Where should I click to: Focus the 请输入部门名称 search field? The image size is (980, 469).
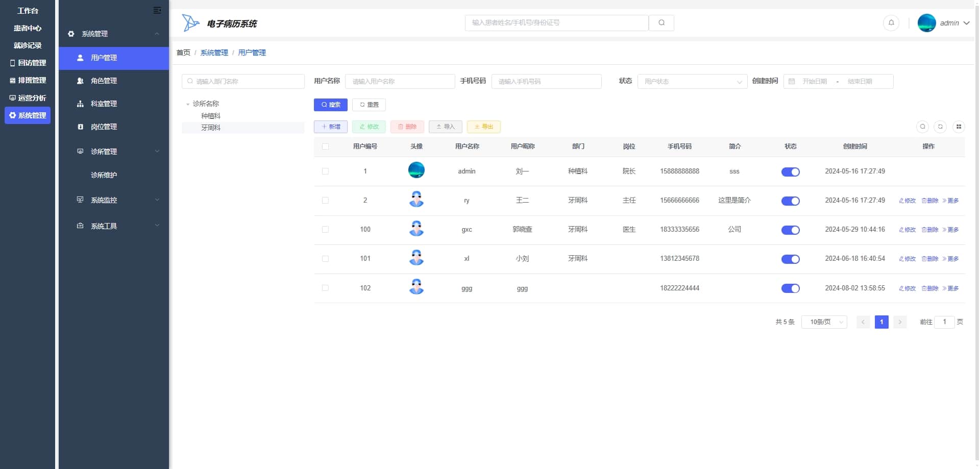click(x=243, y=82)
